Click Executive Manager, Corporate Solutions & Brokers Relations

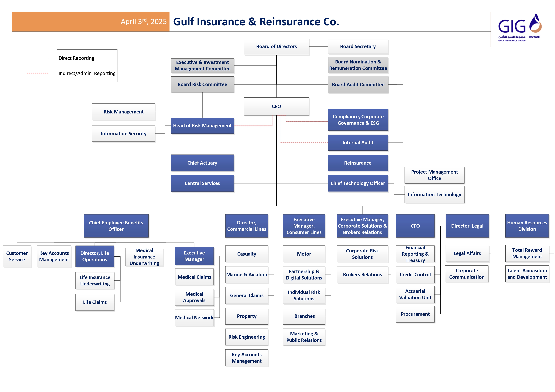(362, 226)
